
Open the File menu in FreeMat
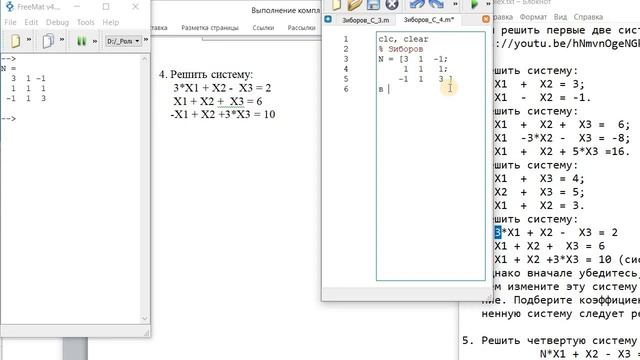10,22
